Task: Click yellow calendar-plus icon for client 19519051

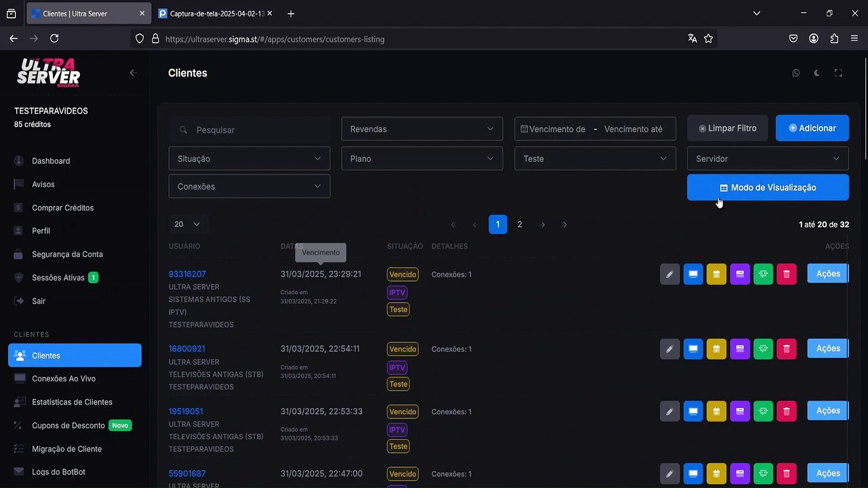Action: (x=716, y=411)
